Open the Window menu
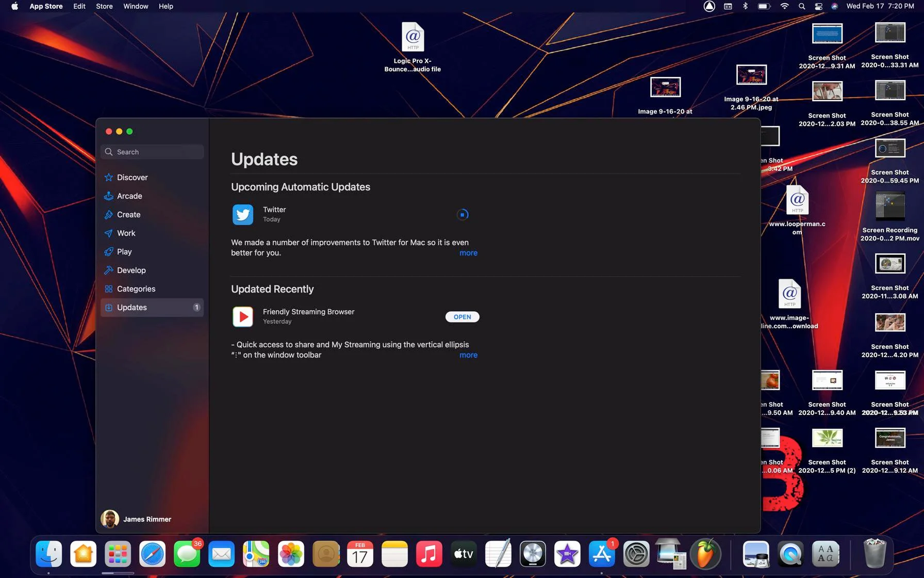The image size is (924, 578). (x=136, y=6)
